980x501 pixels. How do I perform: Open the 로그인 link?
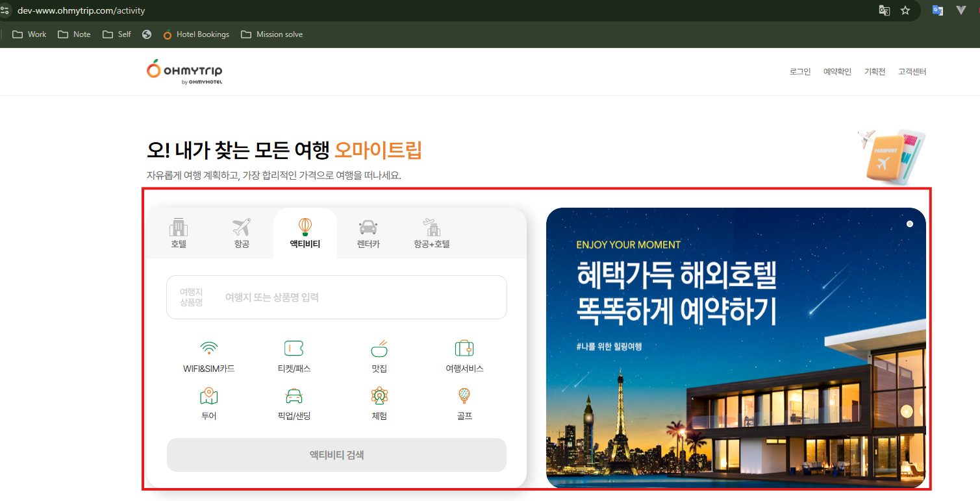coord(799,72)
